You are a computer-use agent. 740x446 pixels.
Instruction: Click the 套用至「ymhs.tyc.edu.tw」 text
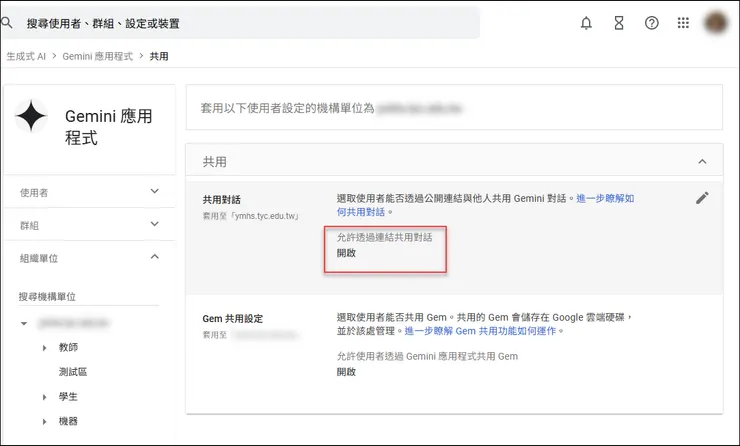click(251, 216)
